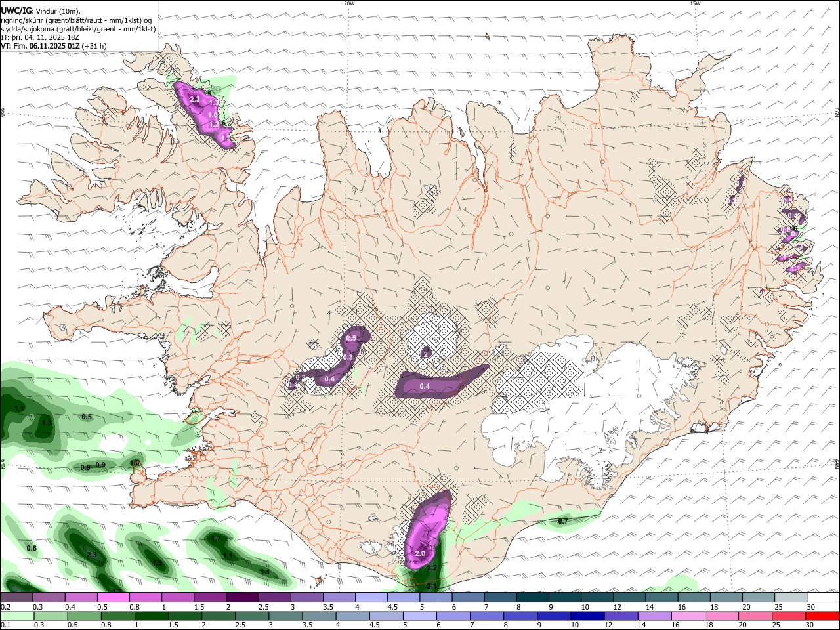Select the red rain swatch labeled 25
Screen dimensions: 840x630
click(x=789, y=616)
